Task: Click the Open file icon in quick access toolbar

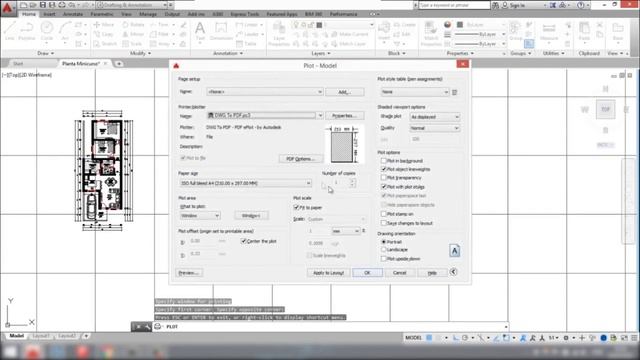Action: 33,5
